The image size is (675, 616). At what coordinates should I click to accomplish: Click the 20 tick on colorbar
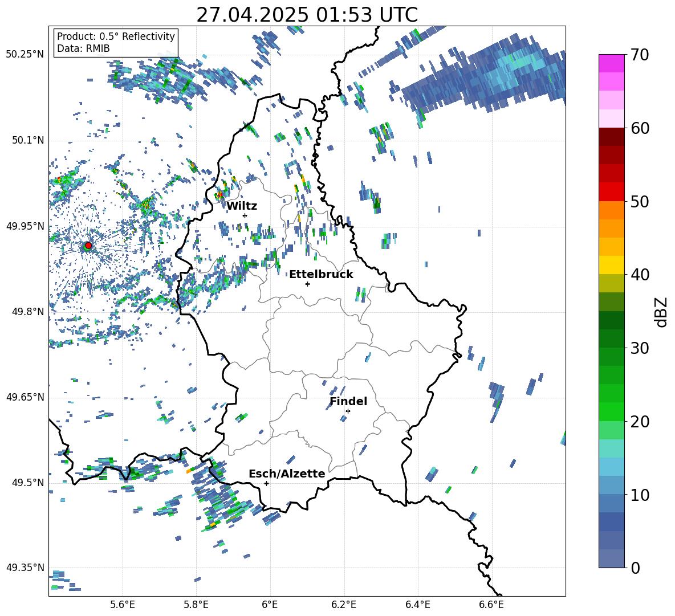tap(640, 422)
